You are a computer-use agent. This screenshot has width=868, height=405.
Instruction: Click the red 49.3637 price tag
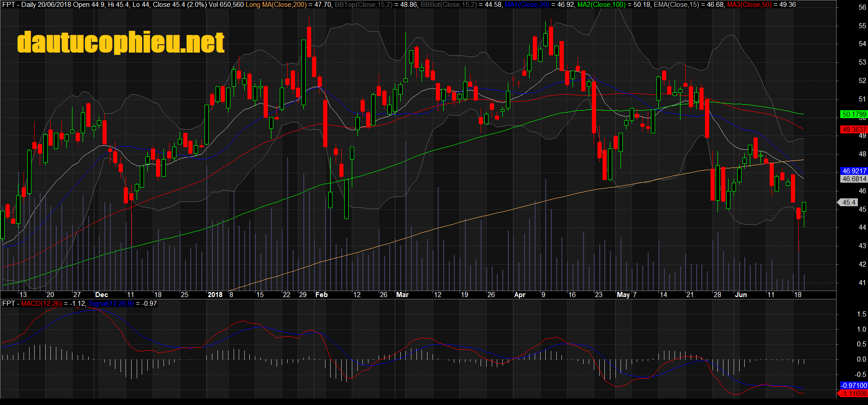click(854, 130)
